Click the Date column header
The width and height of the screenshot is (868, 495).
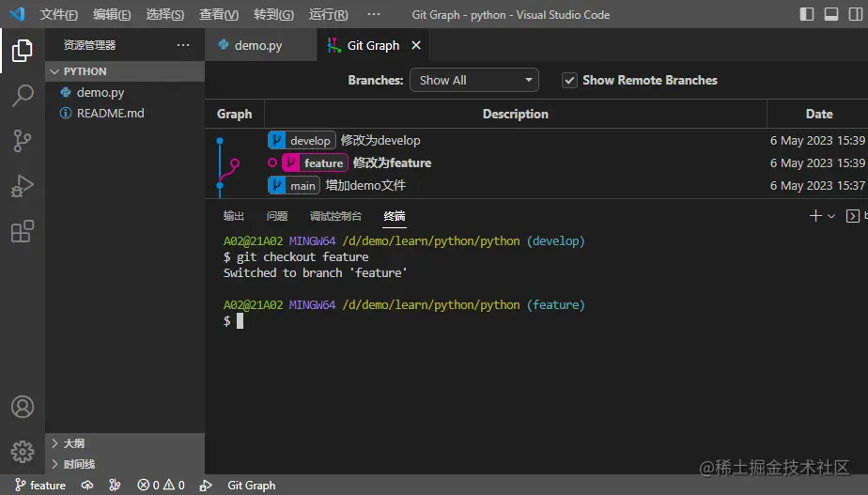[819, 114]
